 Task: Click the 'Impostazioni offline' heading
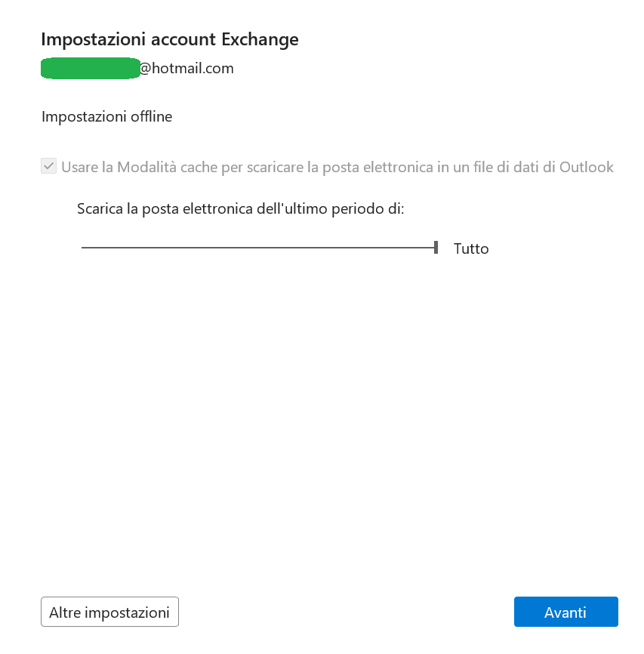(x=106, y=116)
